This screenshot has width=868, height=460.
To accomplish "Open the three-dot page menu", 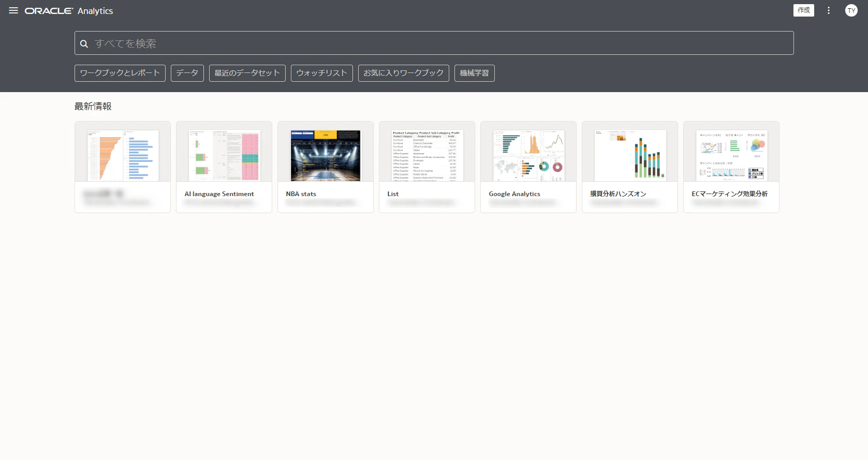I will (829, 10).
